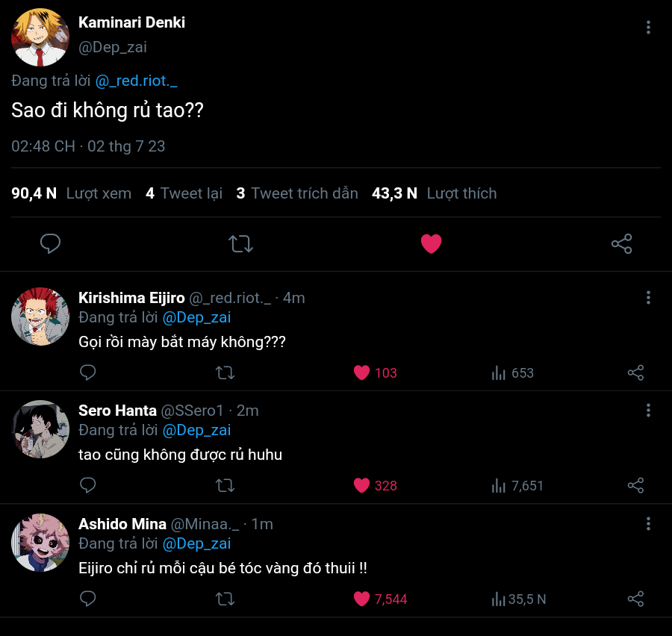Open Ashido Mina's profile avatar

pos(40,543)
